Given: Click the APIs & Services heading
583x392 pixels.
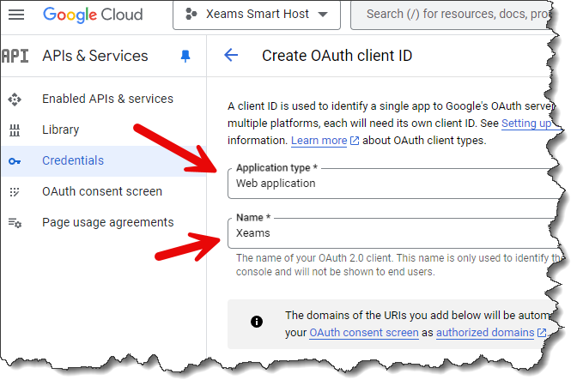Looking at the screenshot, I should 95,56.
